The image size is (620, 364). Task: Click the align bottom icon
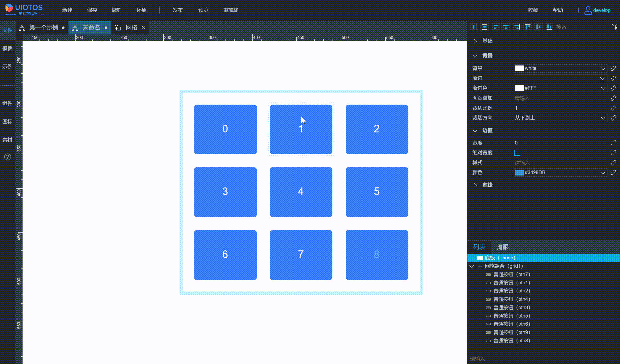(x=549, y=27)
